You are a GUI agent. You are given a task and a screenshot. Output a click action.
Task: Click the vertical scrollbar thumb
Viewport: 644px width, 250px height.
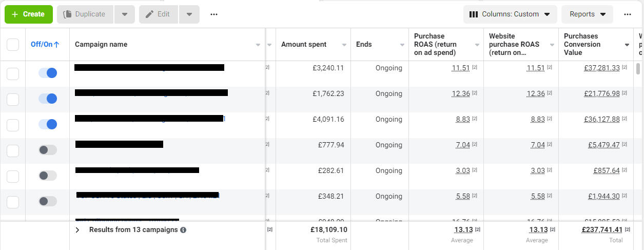[x=638, y=69]
